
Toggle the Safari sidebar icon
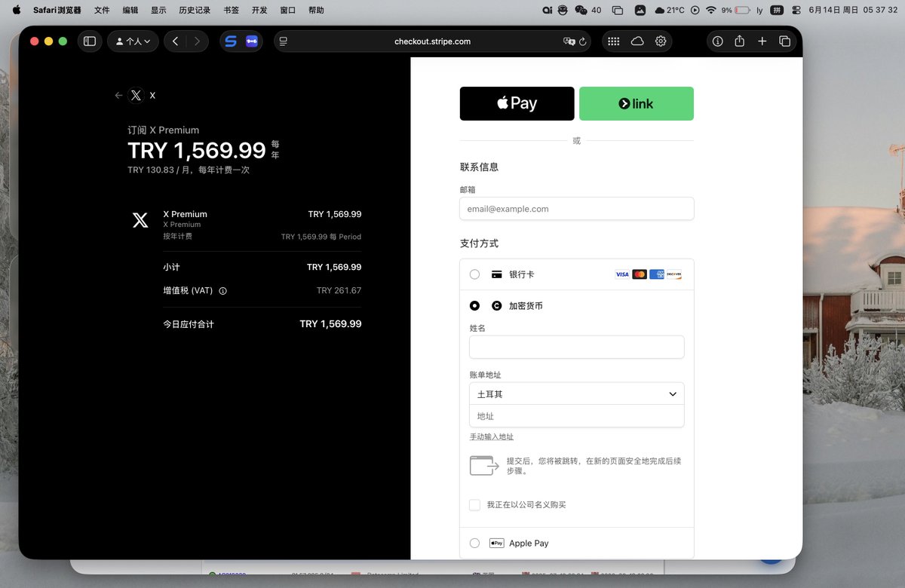click(x=89, y=41)
